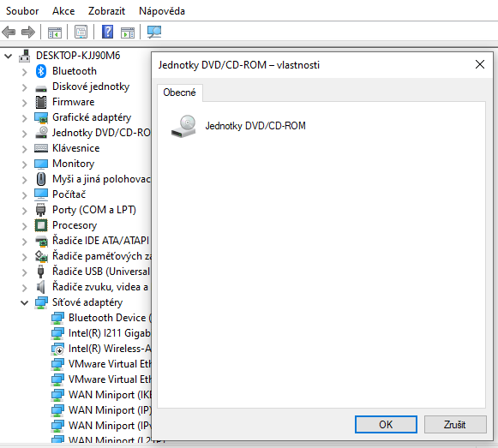498x448 pixels.
Task: Select first VMware Virtual Ethernet adapter
Action: (110, 364)
